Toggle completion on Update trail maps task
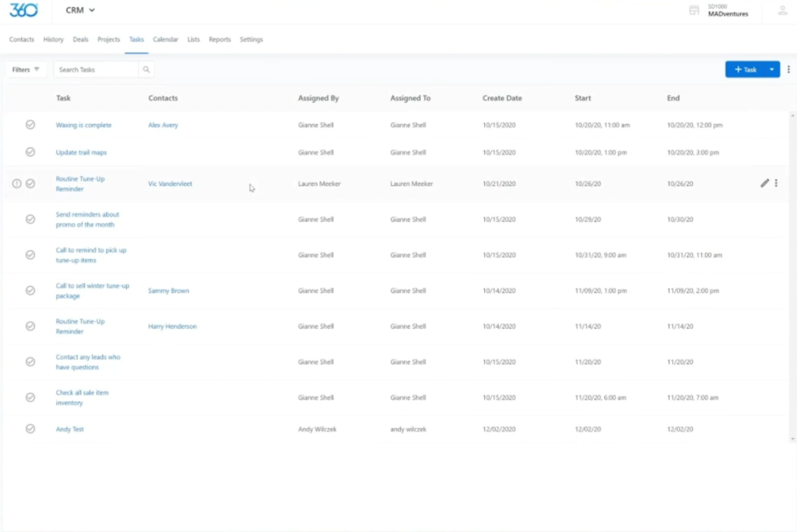The width and height of the screenshot is (797, 532). (30, 152)
